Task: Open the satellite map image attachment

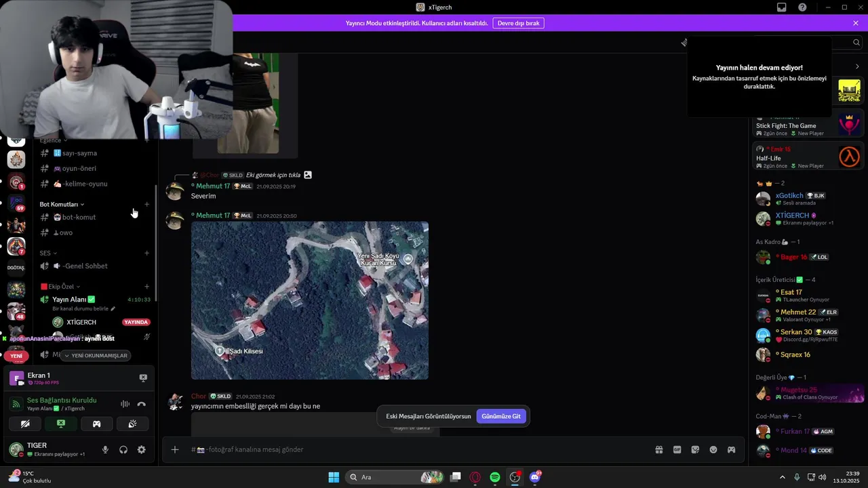Action: click(310, 300)
